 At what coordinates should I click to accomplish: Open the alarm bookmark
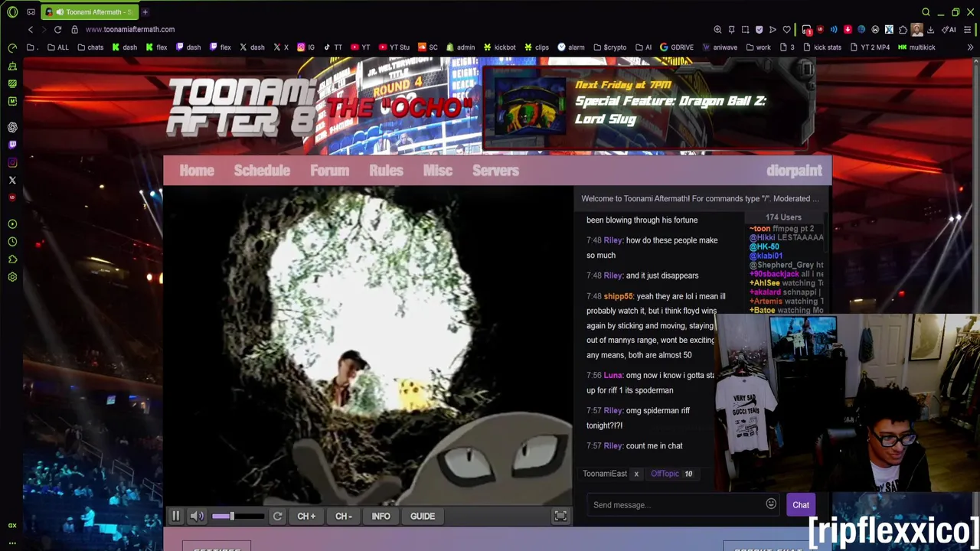pyautogui.click(x=571, y=47)
